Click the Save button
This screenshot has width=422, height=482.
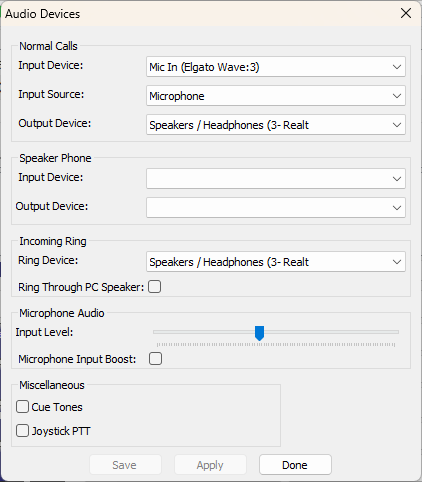click(125, 465)
